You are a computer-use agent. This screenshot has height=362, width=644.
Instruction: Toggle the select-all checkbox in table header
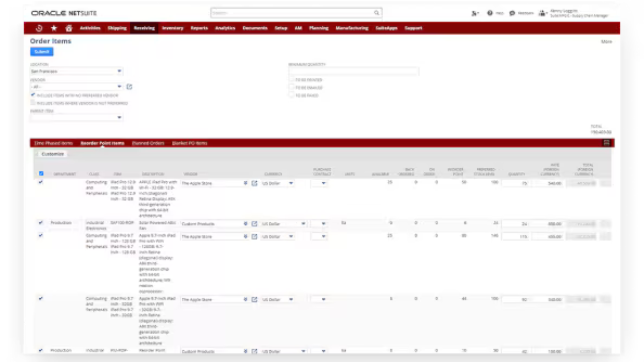coord(41,173)
